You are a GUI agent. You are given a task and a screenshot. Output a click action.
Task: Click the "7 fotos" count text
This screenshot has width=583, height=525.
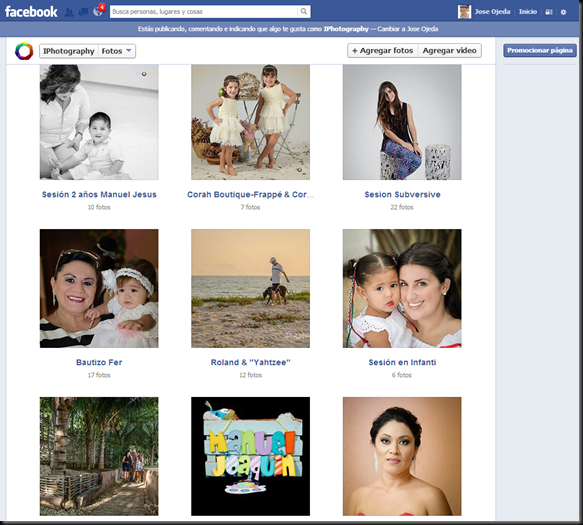[x=250, y=207]
